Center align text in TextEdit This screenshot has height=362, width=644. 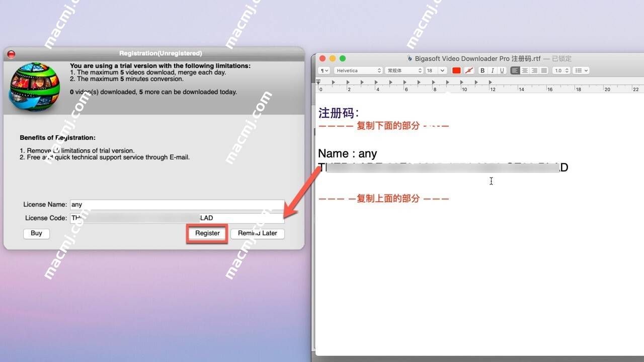[x=525, y=70]
